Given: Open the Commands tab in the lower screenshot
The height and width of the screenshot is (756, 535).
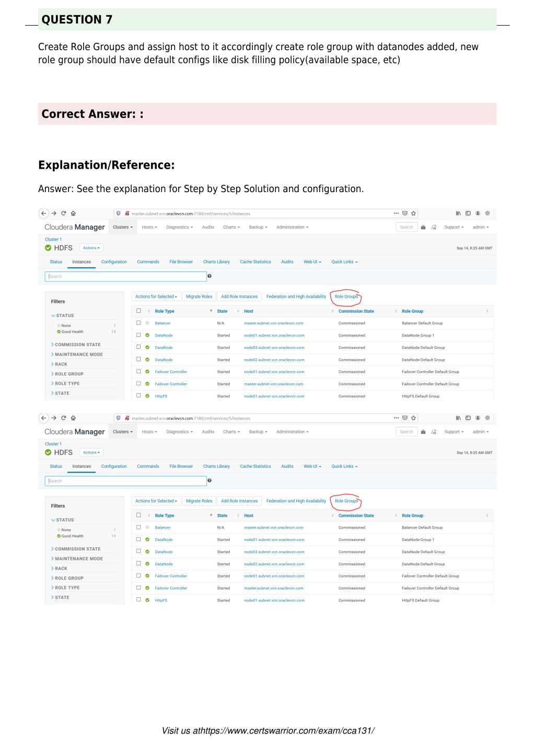Looking at the screenshot, I should coord(148,466).
